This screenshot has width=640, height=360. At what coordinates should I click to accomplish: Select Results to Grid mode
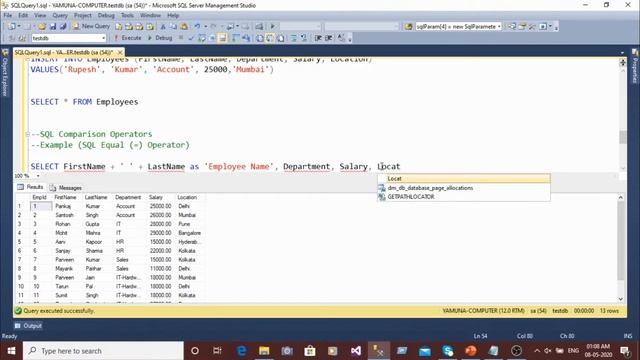click(270, 38)
